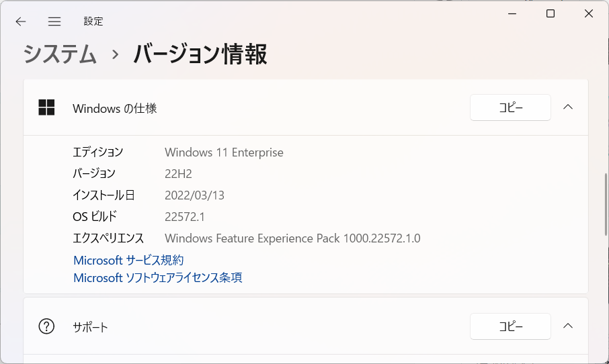Click the Windows の仕様 header label
Image resolution: width=609 pixels, height=364 pixels.
(x=114, y=108)
